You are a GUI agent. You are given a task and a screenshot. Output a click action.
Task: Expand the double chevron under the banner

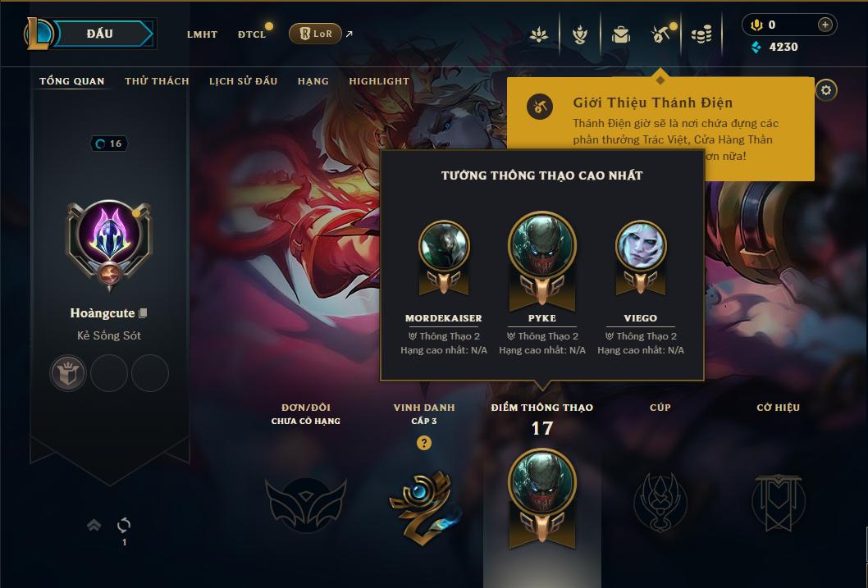94,524
